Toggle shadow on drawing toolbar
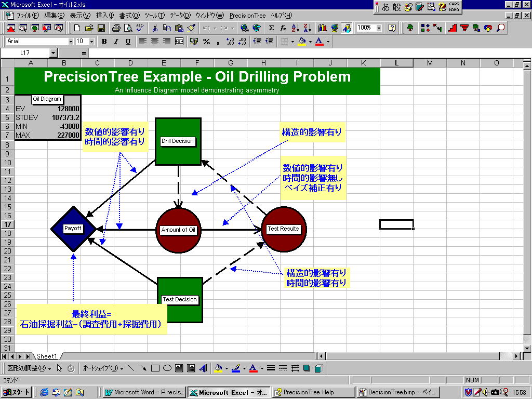This screenshot has height=399, width=532. 307,368
